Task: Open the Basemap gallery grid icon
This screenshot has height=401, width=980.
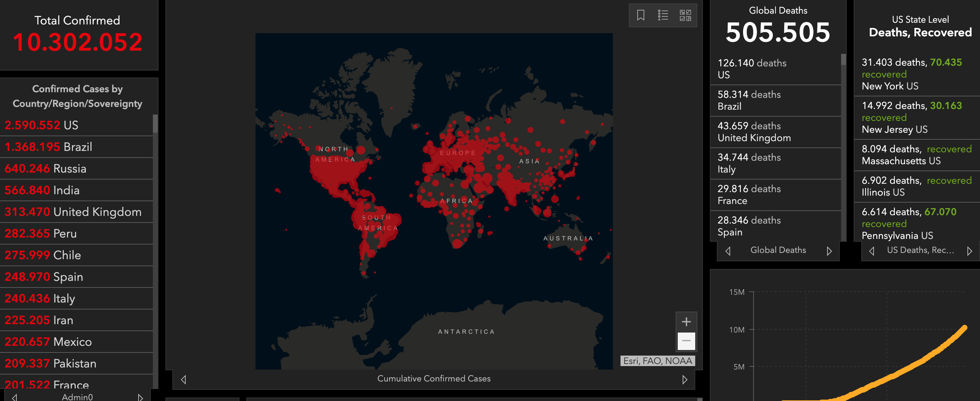Action: pyautogui.click(x=685, y=15)
